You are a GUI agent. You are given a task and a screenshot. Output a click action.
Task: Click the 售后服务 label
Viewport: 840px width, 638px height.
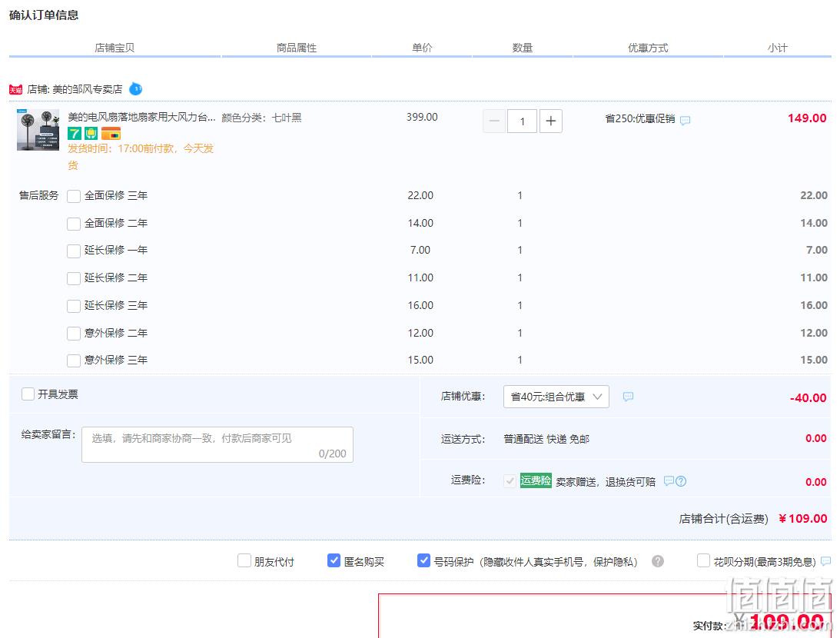click(x=38, y=195)
